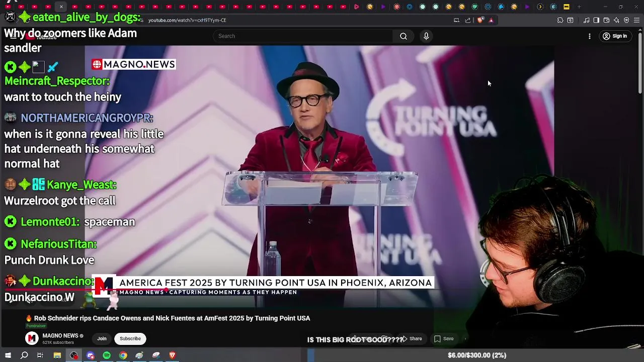The height and width of the screenshot is (362, 644).
Task: Open Windows taskbar search
Action: point(24,355)
